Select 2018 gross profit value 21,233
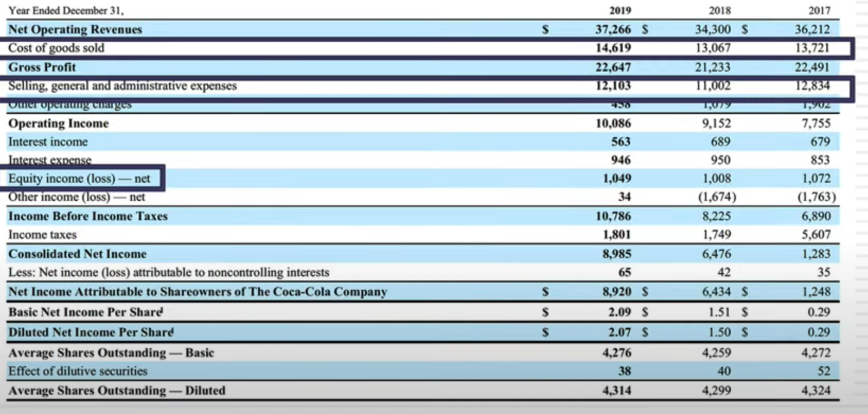 tap(713, 67)
